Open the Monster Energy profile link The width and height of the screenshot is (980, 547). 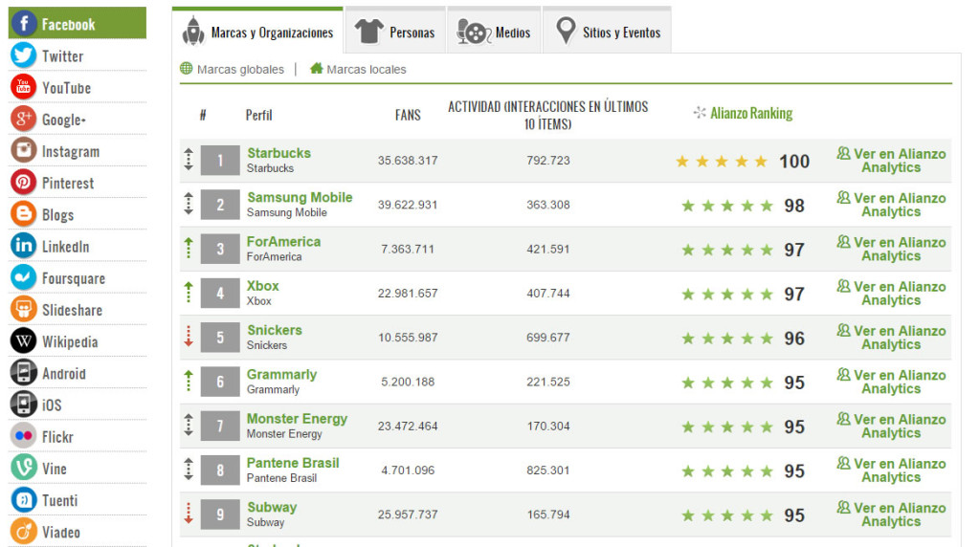tap(297, 419)
